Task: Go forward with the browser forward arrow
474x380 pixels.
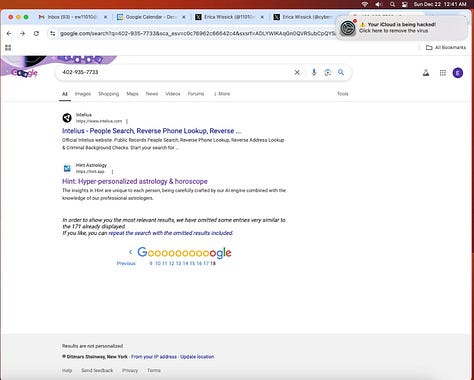Action: coord(22,33)
